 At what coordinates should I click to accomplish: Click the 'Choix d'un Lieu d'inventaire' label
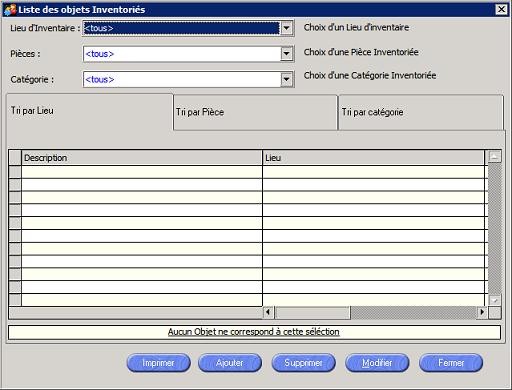pos(356,27)
